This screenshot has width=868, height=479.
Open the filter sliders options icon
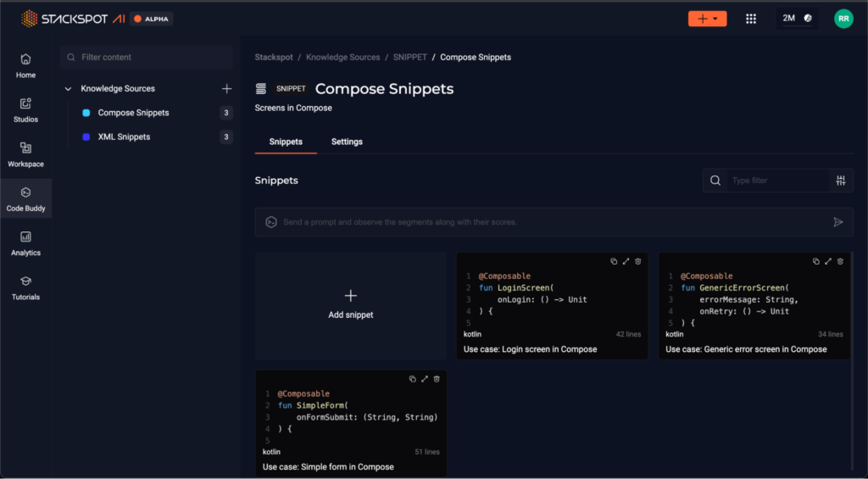[x=841, y=181]
